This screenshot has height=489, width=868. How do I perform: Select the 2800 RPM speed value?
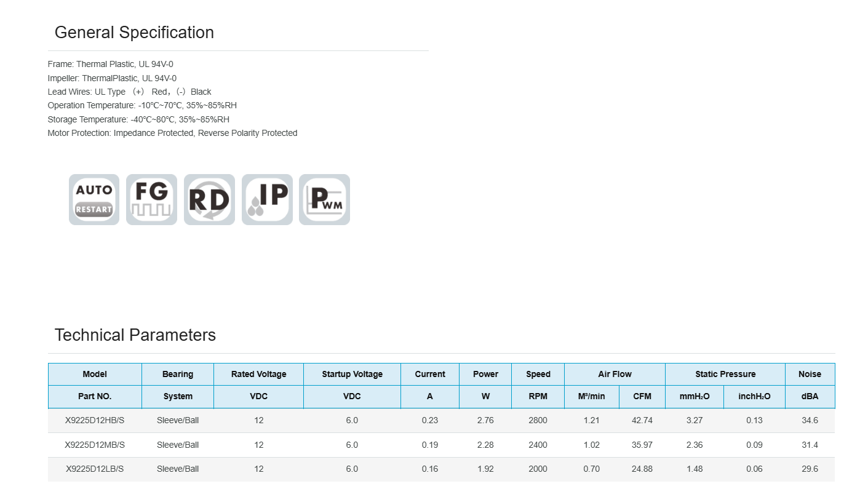(x=538, y=421)
